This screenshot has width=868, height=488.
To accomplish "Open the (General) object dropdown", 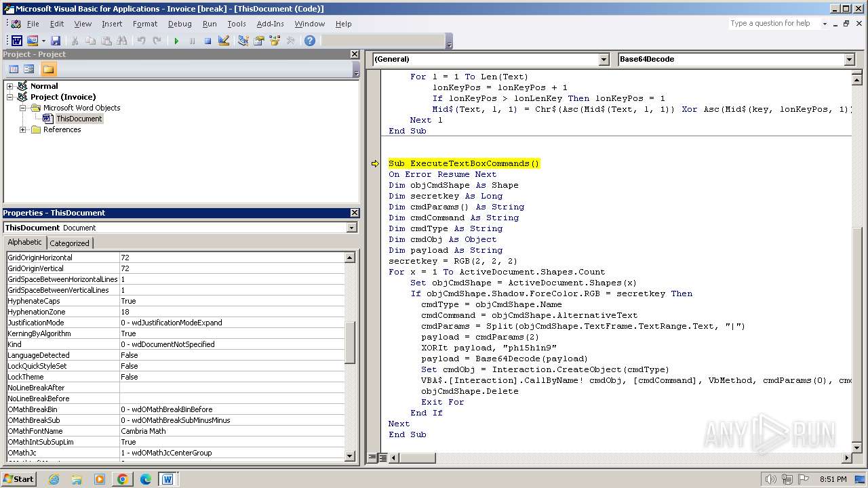I will pos(604,59).
